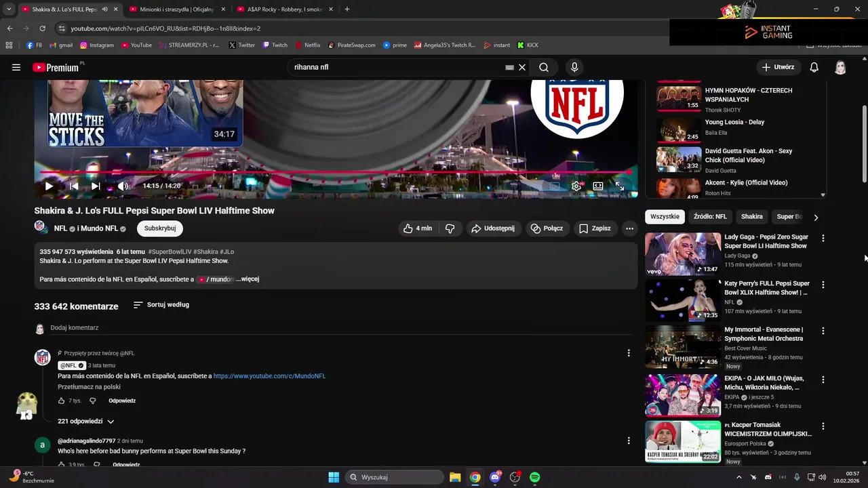Run the search with the magnifier button
Screen dimensions: 868x488
(x=544, y=67)
